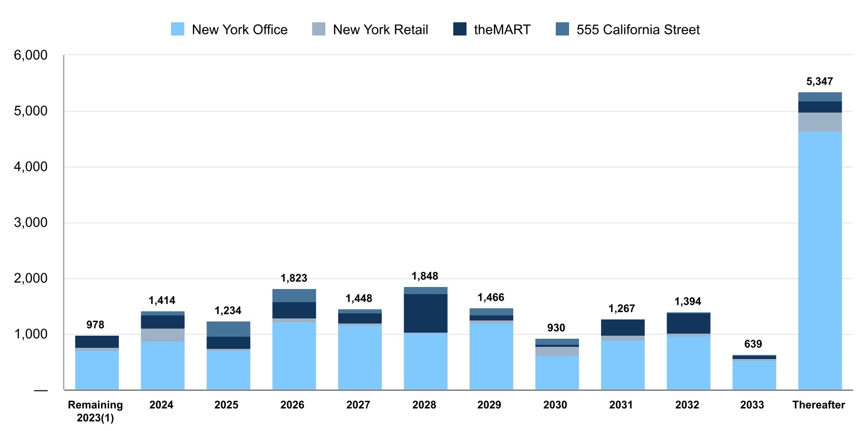Click the 930 total label
This screenshot has width=868, height=431.
[556, 328]
